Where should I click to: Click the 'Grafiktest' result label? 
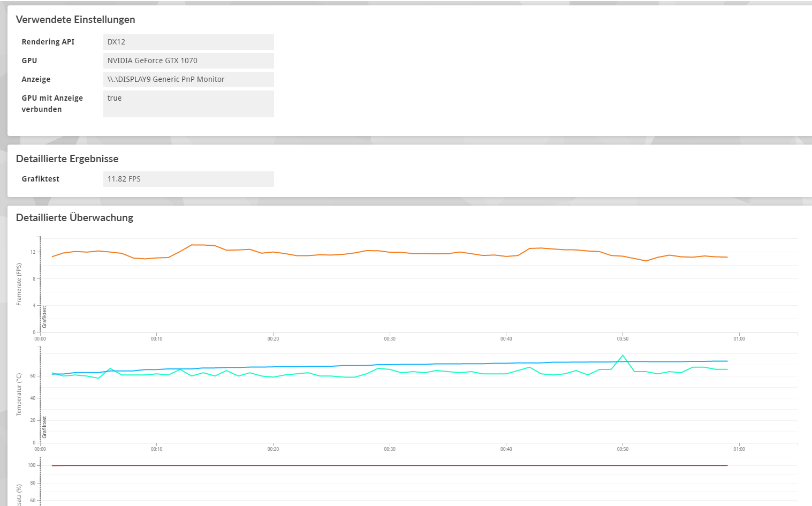(41, 179)
